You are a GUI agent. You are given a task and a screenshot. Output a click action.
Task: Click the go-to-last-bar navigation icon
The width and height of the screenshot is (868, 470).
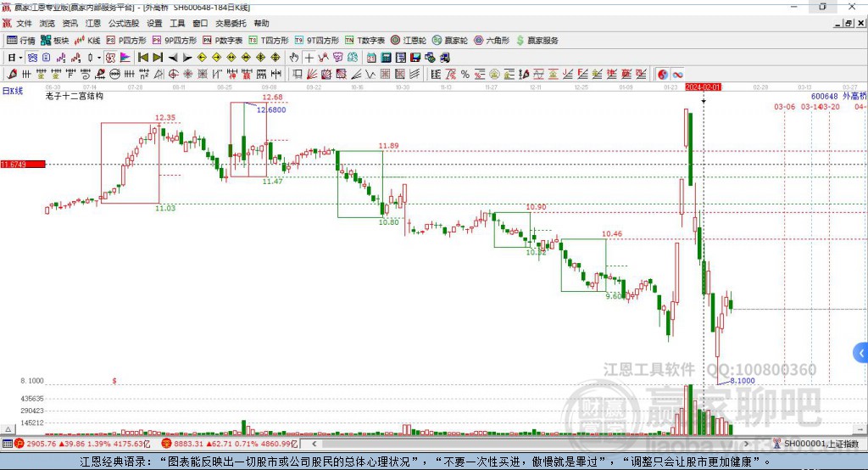coord(158,58)
